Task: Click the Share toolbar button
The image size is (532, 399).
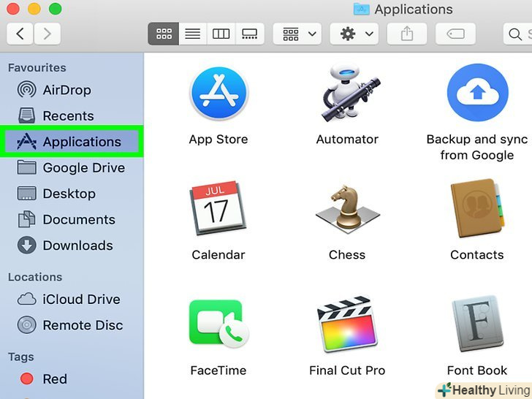Action: click(x=407, y=34)
